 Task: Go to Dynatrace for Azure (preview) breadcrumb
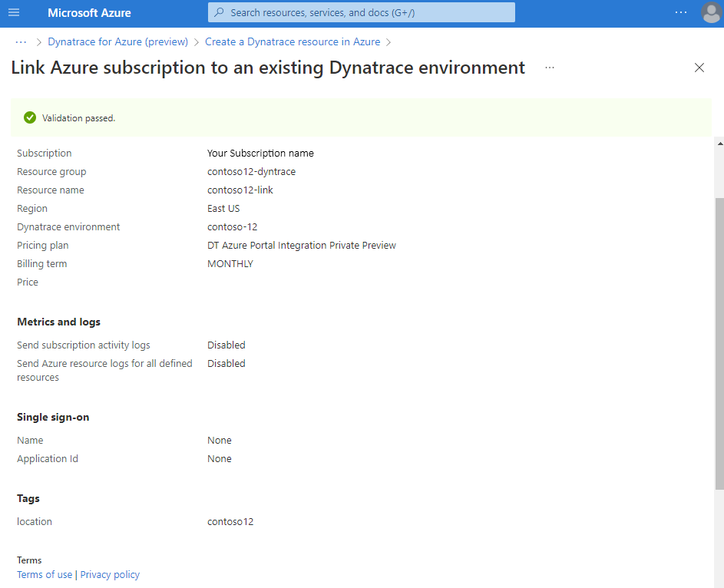point(117,41)
